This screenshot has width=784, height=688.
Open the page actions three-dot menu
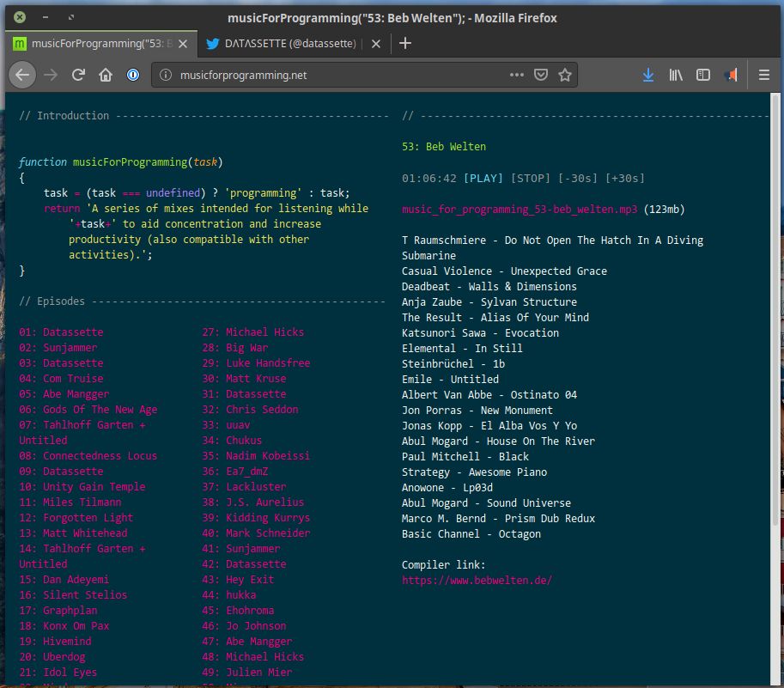516,75
